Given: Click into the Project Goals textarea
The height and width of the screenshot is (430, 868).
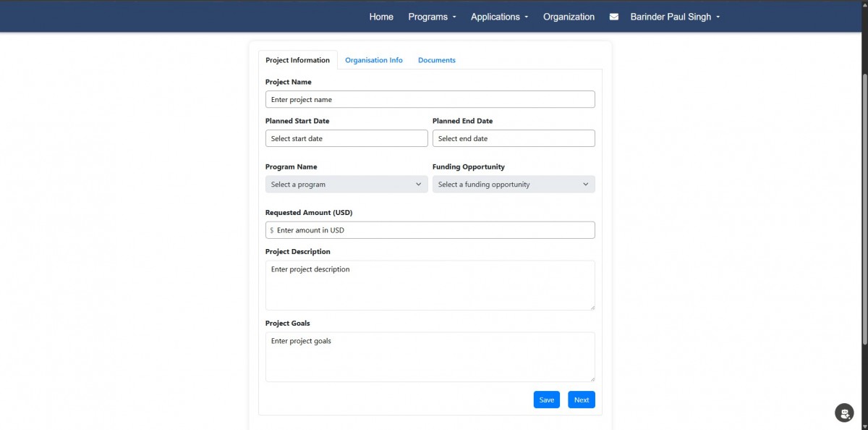Looking at the screenshot, I should 430,357.
